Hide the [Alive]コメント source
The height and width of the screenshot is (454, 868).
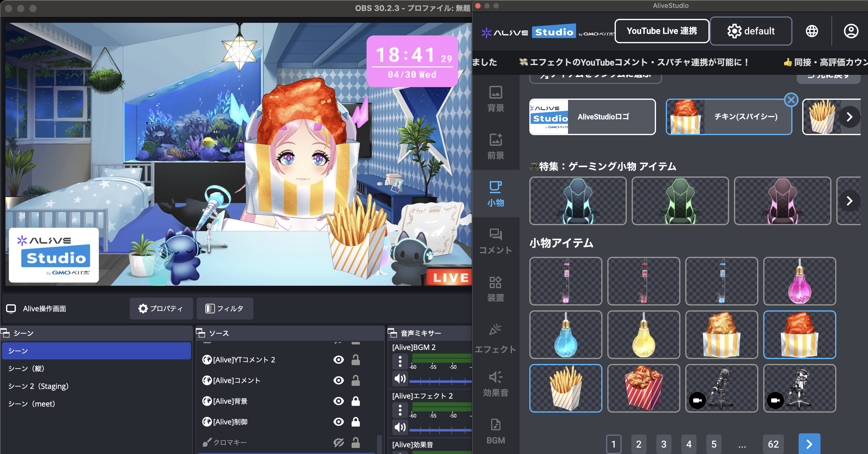pos(338,380)
